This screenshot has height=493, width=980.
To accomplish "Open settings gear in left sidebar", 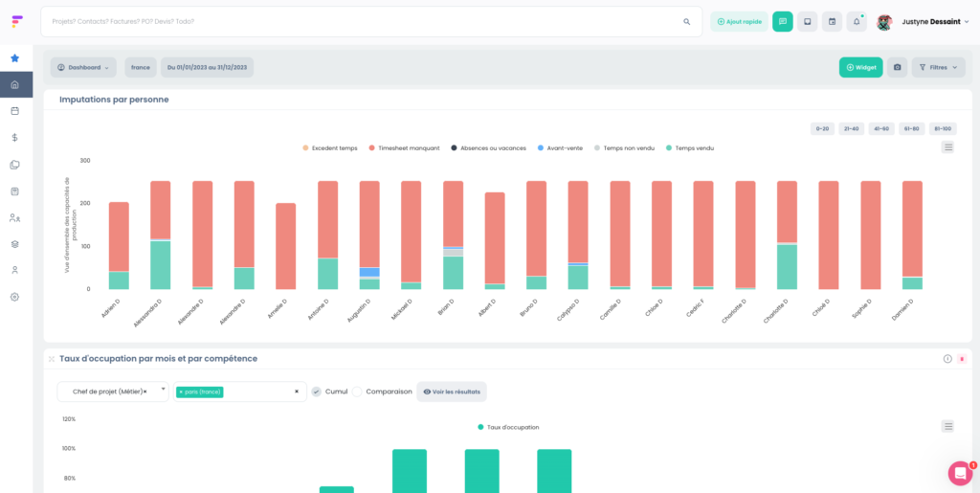I will tap(14, 297).
